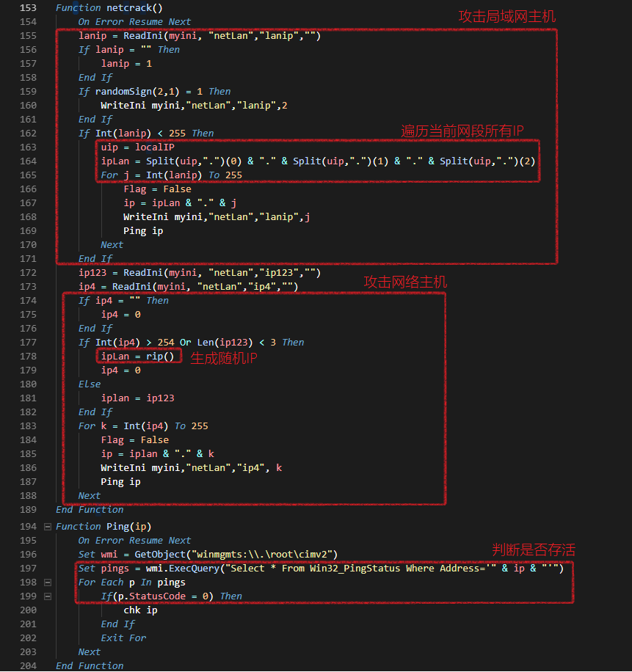Click the 攻击局域网主机 annotation label

point(506,17)
